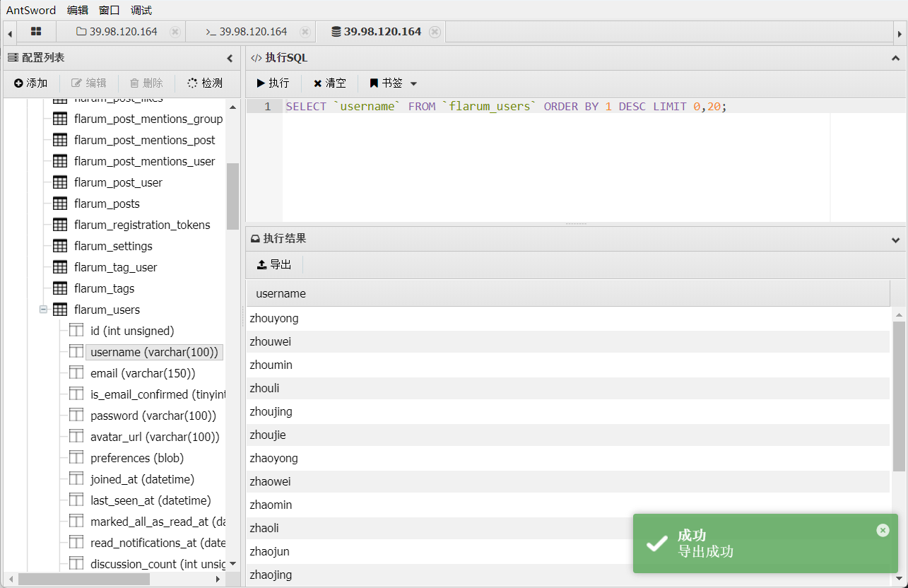
Task: Click the username column header
Action: pyautogui.click(x=568, y=293)
